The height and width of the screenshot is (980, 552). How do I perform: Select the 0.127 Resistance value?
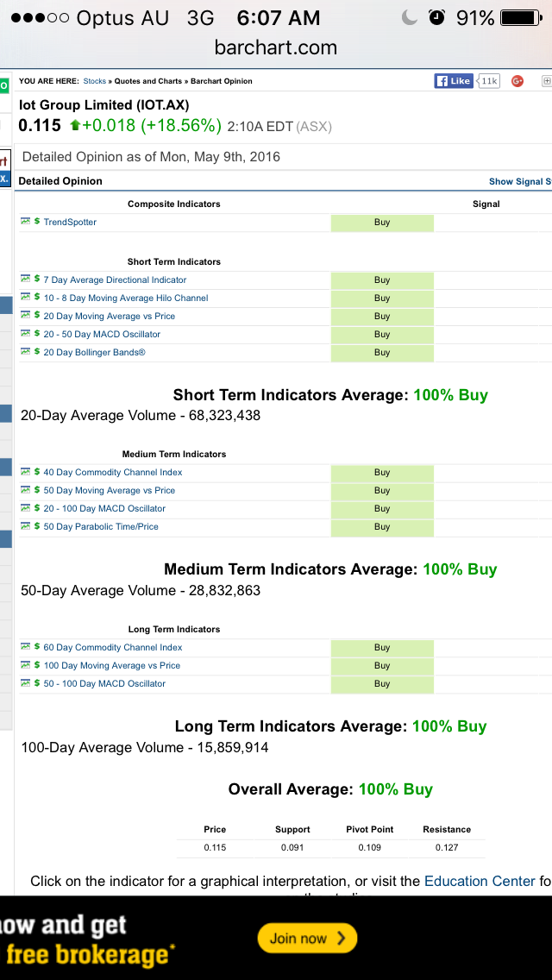[x=447, y=847]
